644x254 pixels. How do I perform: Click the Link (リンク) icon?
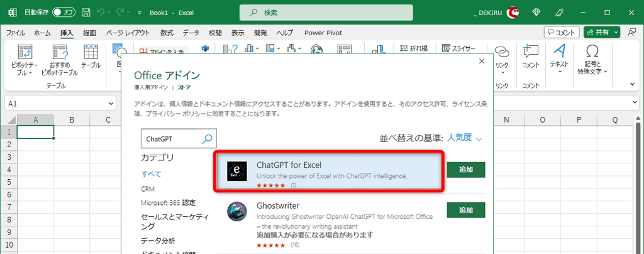point(502,58)
